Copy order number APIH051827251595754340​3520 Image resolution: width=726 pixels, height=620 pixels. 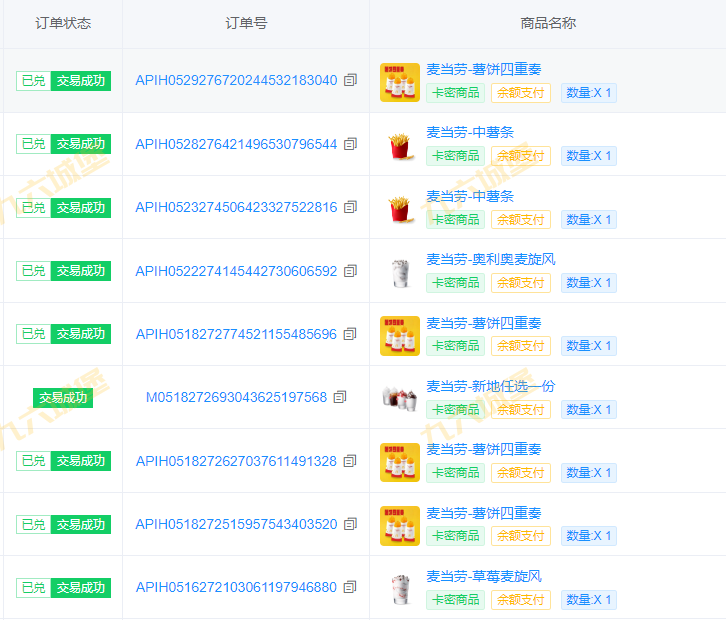(x=350, y=524)
